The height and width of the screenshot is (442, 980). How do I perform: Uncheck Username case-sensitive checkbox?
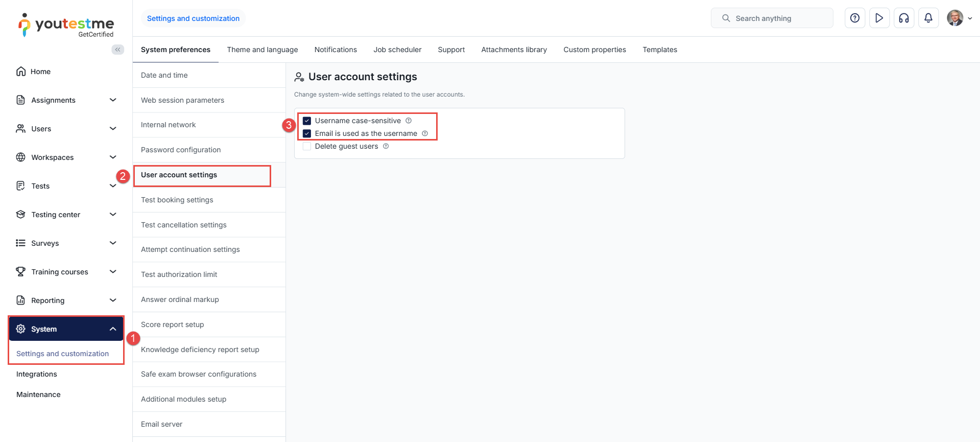coord(307,121)
